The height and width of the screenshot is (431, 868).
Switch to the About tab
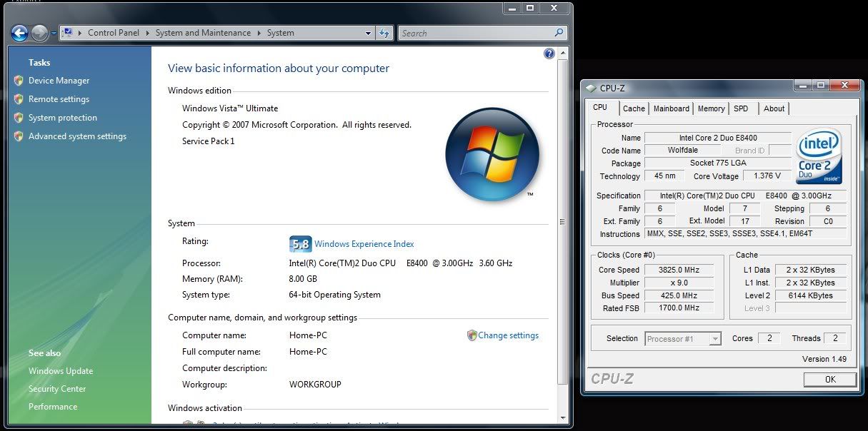(x=774, y=108)
